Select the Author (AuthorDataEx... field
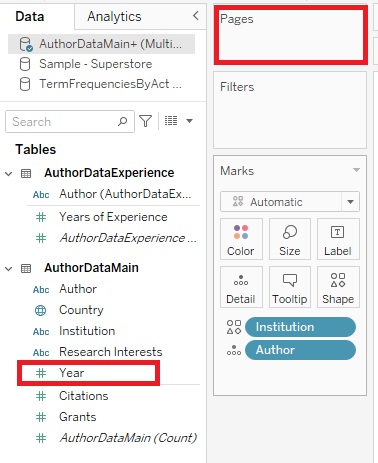378x463 pixels. pyautogui.click(x=125, y=194)
